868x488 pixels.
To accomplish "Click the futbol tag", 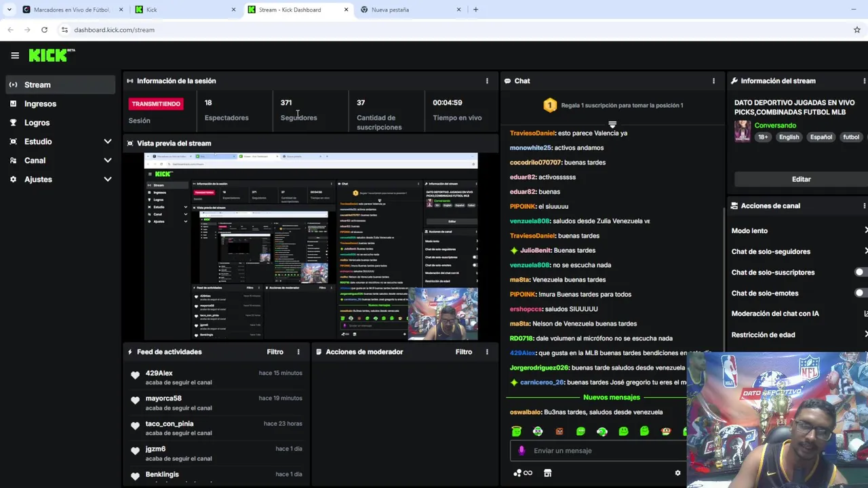I will 851,137.
